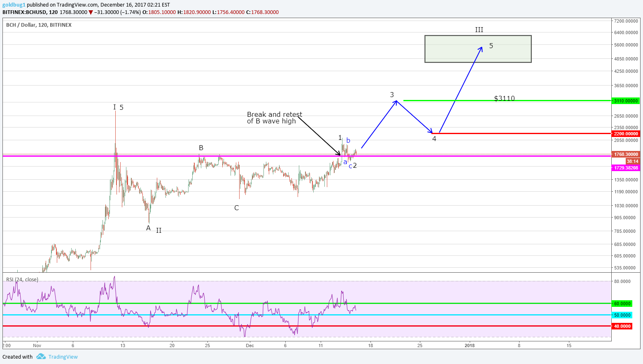Click the 13 date on time axis
This screenshot has height=364, width=643.
click(x=123, y=345)
